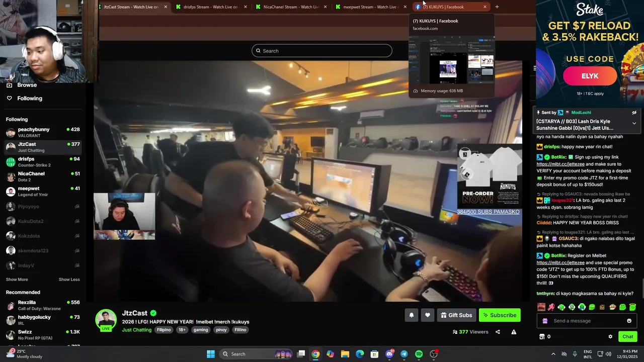Open the chat settings gear
Screen dimensions: 644x362
610,337
